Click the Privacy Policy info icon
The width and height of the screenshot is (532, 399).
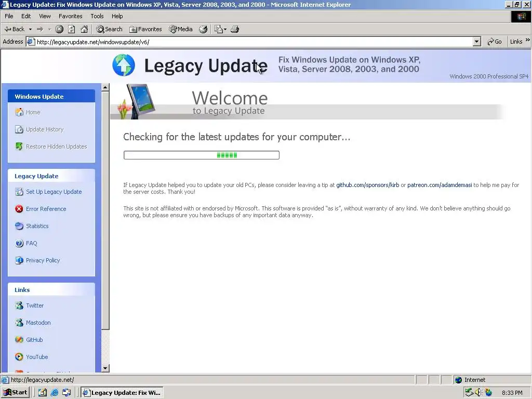pos(19,260)
